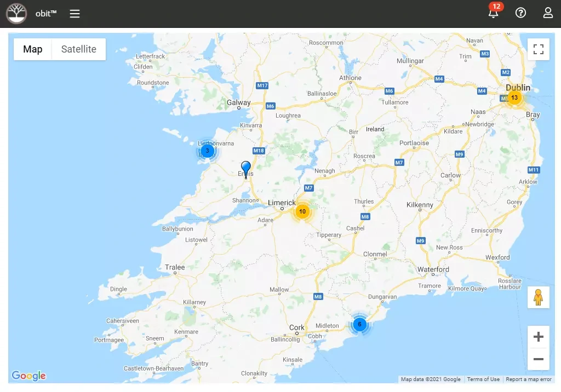
Task: Click the blue pin marker at Ennis
Action: [x=246, y=169]
